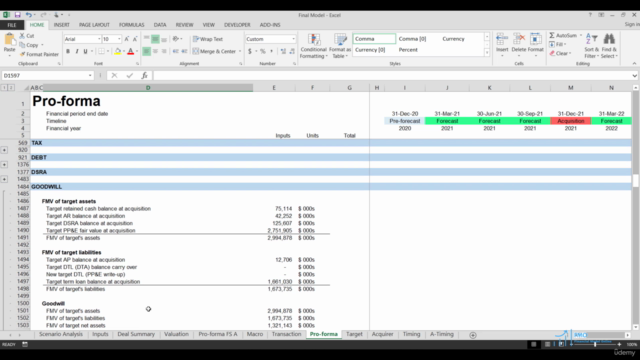Click the AutoSum sigma icon
This screenshot has height=360, width=640.
click(552, 36)
